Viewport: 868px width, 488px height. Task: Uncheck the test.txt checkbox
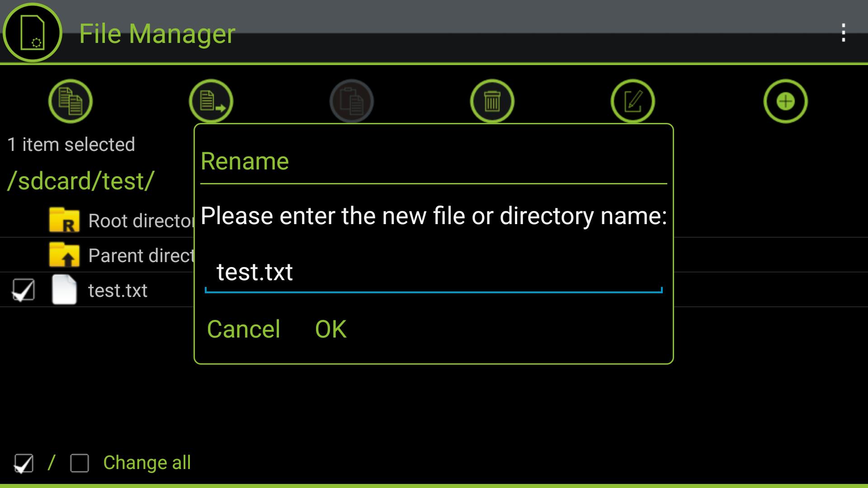click(x=24, y=290)
